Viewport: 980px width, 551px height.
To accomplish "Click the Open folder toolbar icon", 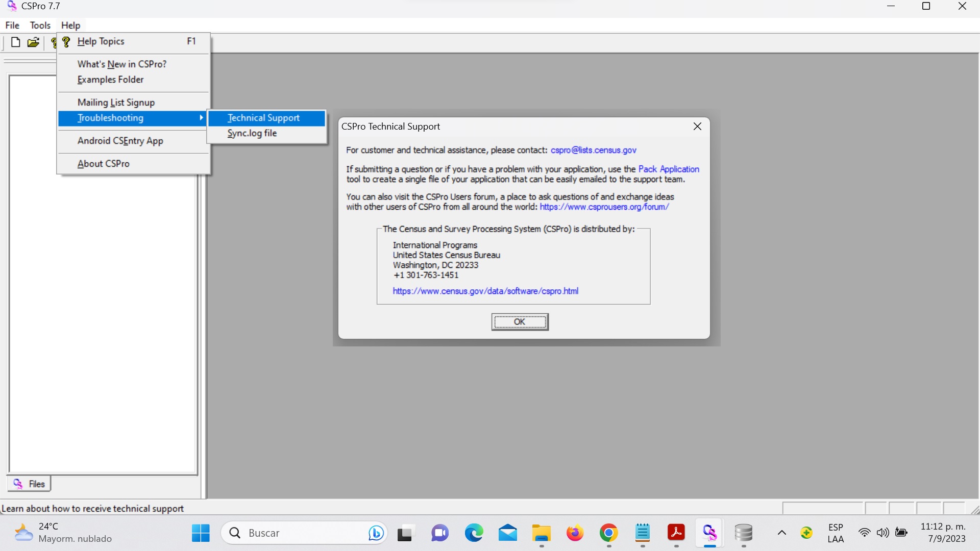I will 33,42.
